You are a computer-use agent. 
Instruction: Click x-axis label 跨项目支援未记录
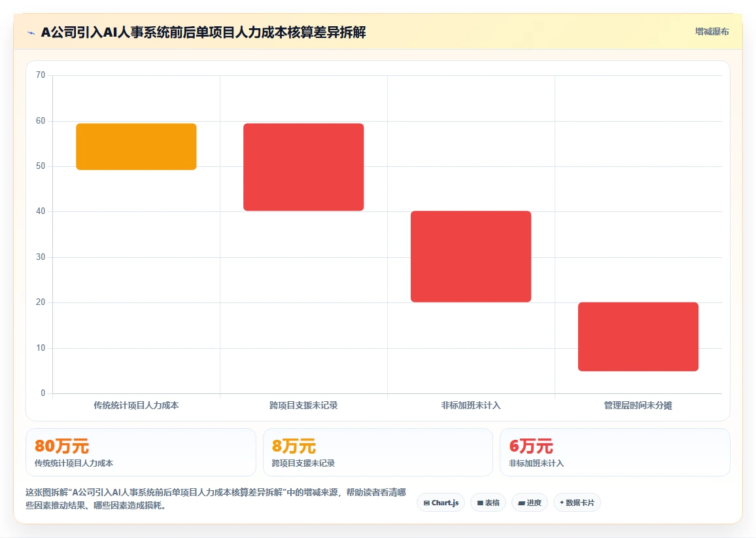[303, 405]
